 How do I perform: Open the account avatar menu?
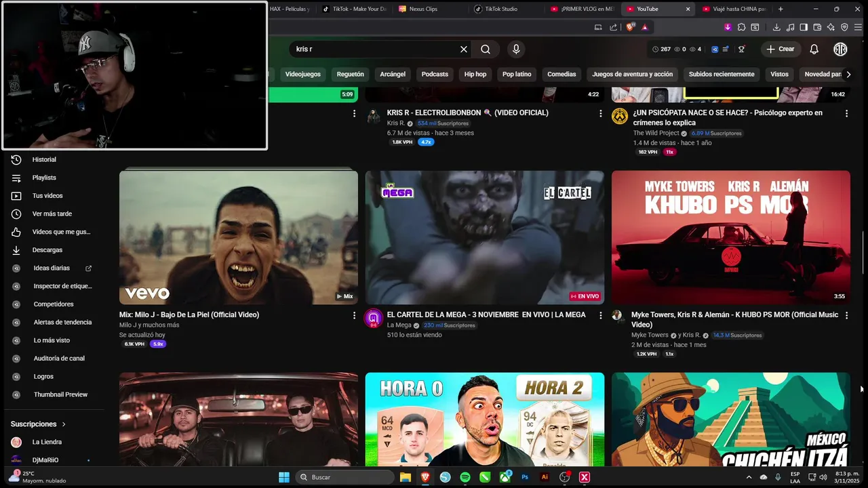[840, 49]
